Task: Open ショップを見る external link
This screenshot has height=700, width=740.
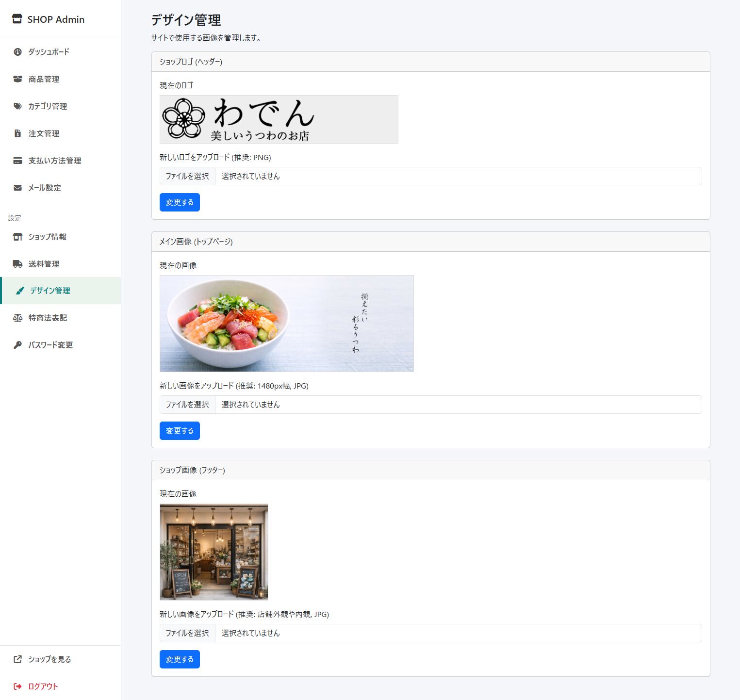Action: click(x=49, y=659)
